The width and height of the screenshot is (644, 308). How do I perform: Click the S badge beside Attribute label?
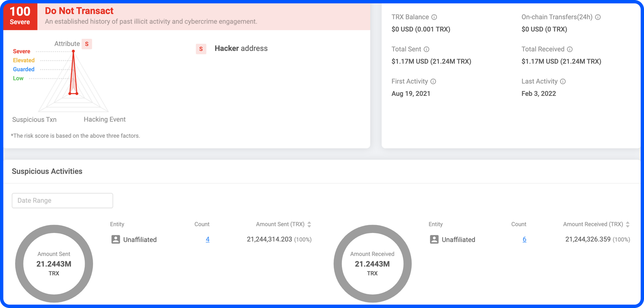pos(86,44)
